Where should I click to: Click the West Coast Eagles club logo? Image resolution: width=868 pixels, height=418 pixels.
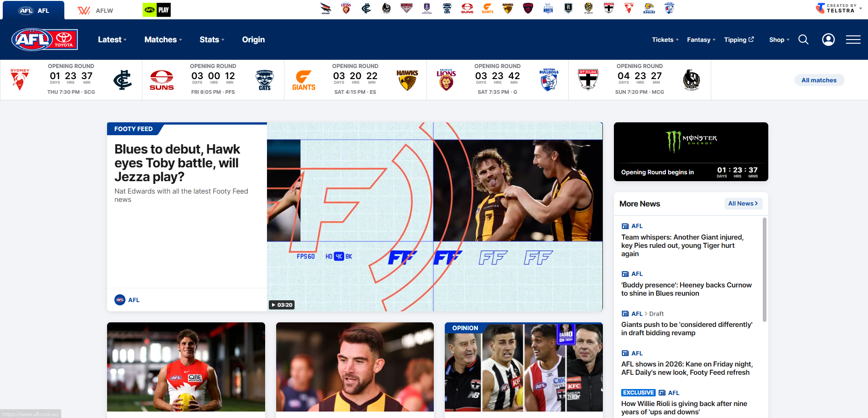pyautogui.click(x=649, y=9)
